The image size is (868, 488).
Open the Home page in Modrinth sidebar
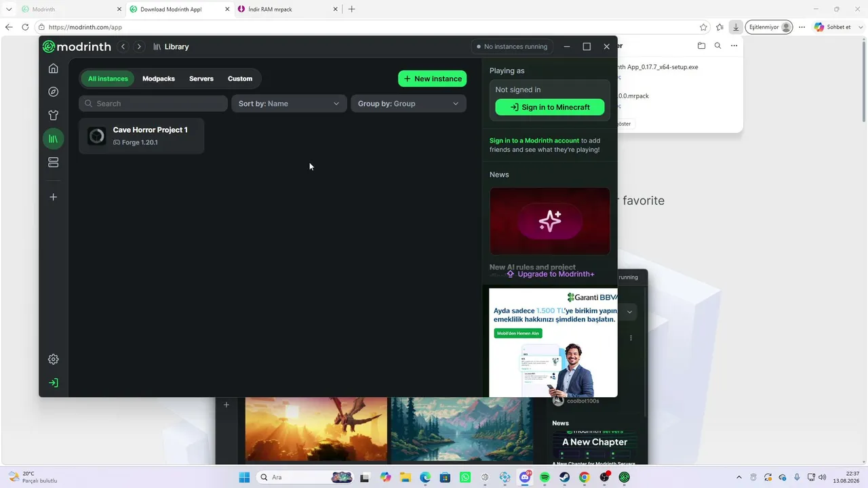54,68
